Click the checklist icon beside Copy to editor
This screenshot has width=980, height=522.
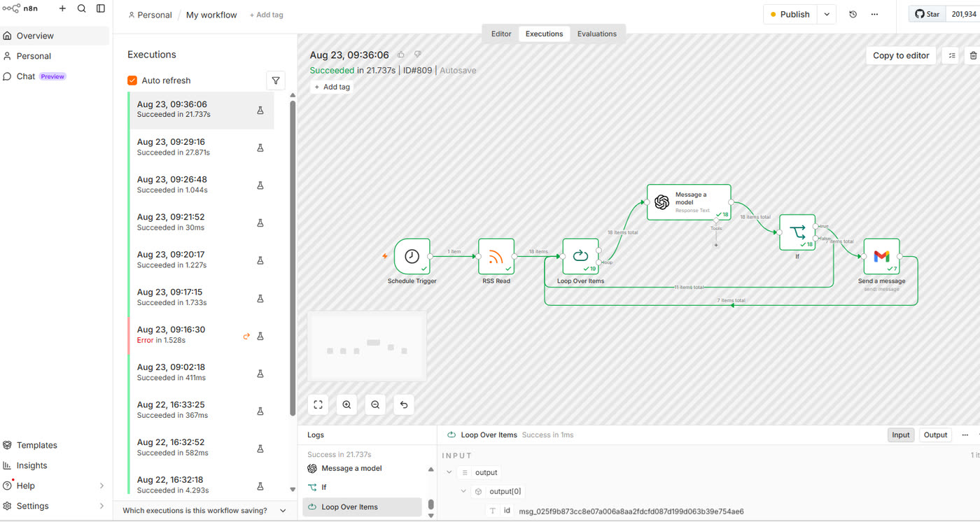[x=951, y=55]
